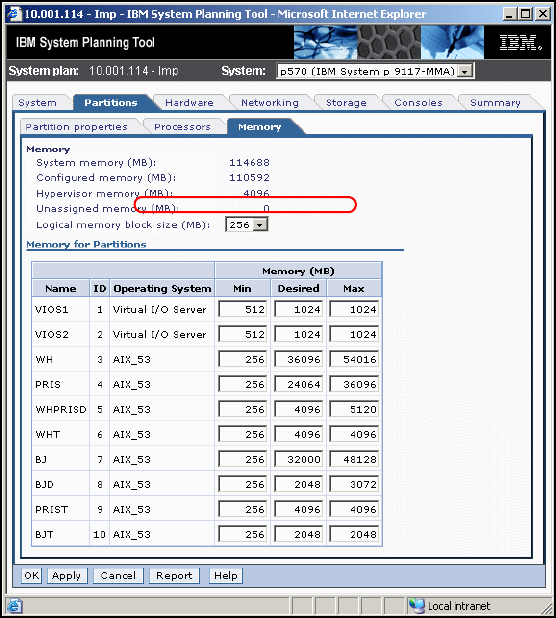The height and width of the screenshot is (618, 556).
Task: Click the Desired memory field for WHPRISD
Action: (298, 410)
